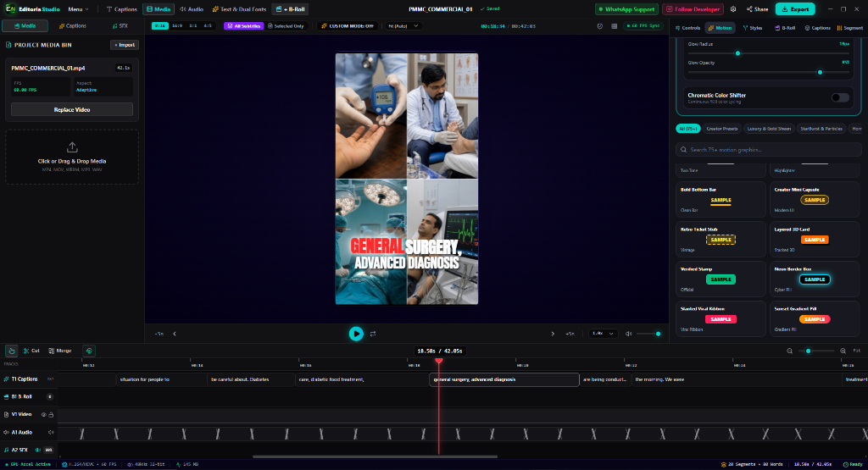Toggle the grid overlay icon
This screenshot has height=470, width=868.
pos(614,26)
